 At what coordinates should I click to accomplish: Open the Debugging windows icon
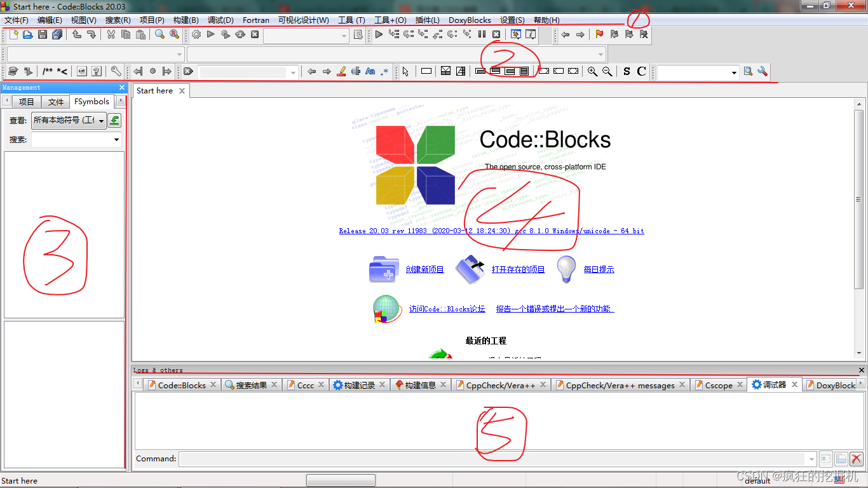tap(515, 34)
